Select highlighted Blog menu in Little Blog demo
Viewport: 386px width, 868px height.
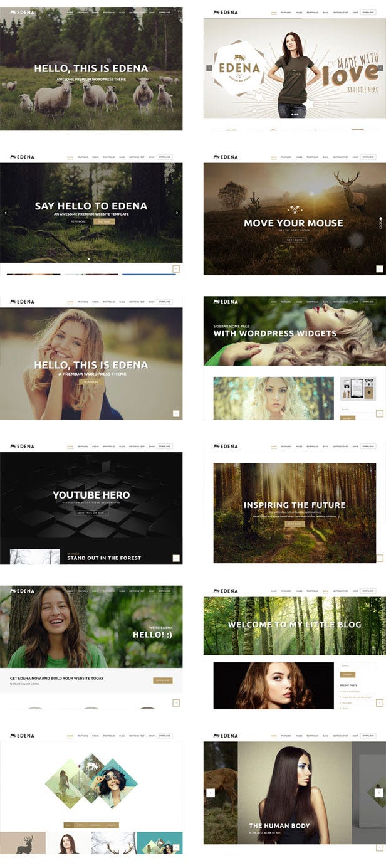click(x=325, y=591)
